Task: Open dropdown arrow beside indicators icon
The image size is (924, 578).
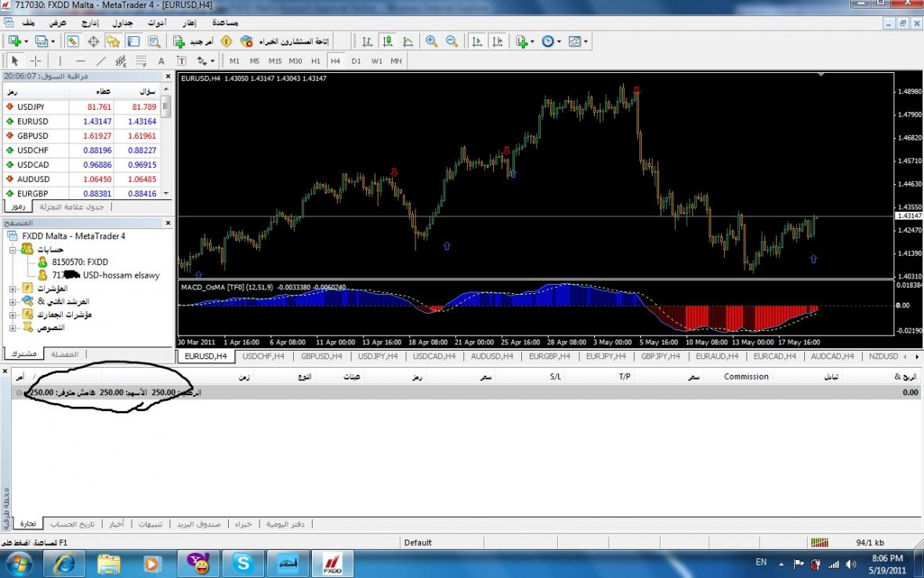Action: tap(532, 42)
